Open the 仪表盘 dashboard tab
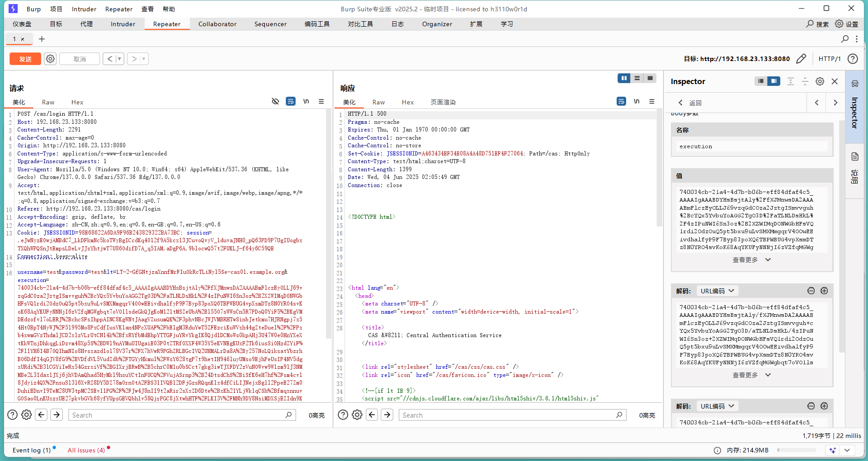 pyautogui.click(x=22, y=24)
